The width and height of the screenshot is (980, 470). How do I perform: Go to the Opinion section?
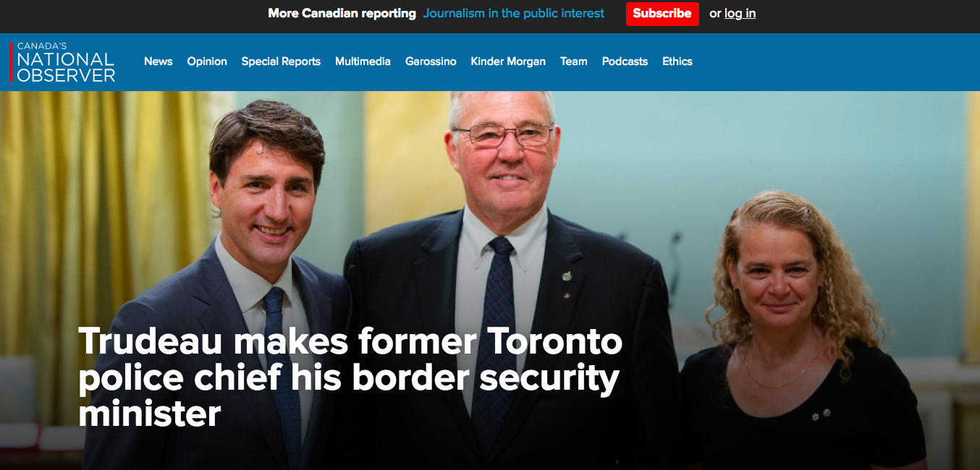coord(207,61)
